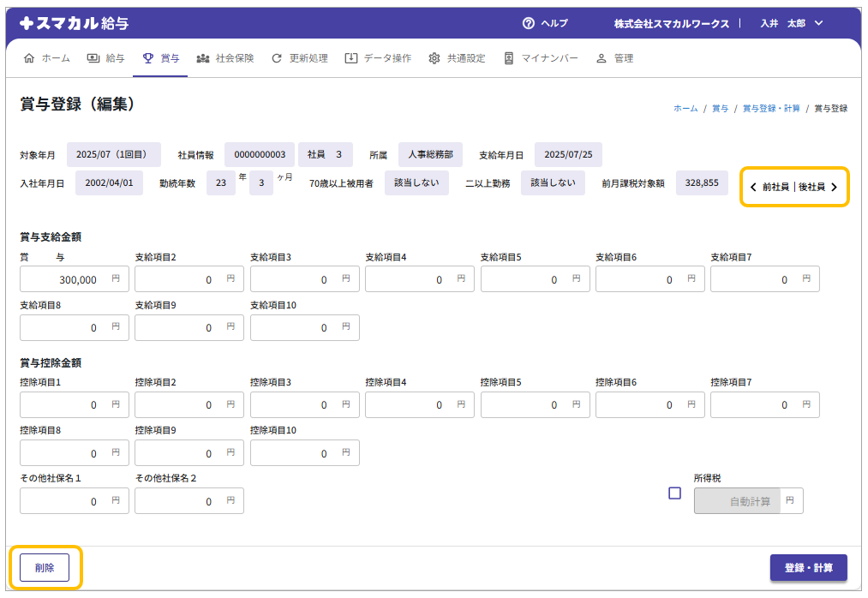This screenshot has height=598, width=868.
Task: Click the 削除 delete button
Action: coord(45,567)
